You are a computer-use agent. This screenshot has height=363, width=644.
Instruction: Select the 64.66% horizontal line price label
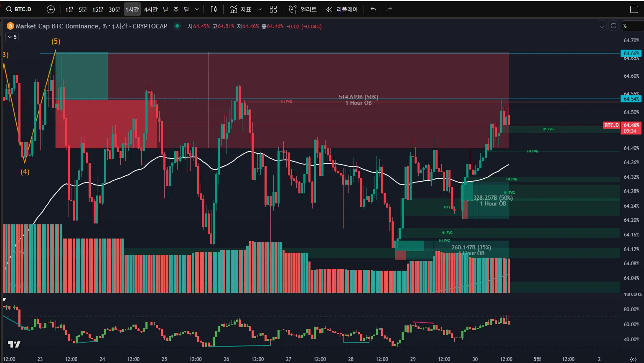pos(631,53)
